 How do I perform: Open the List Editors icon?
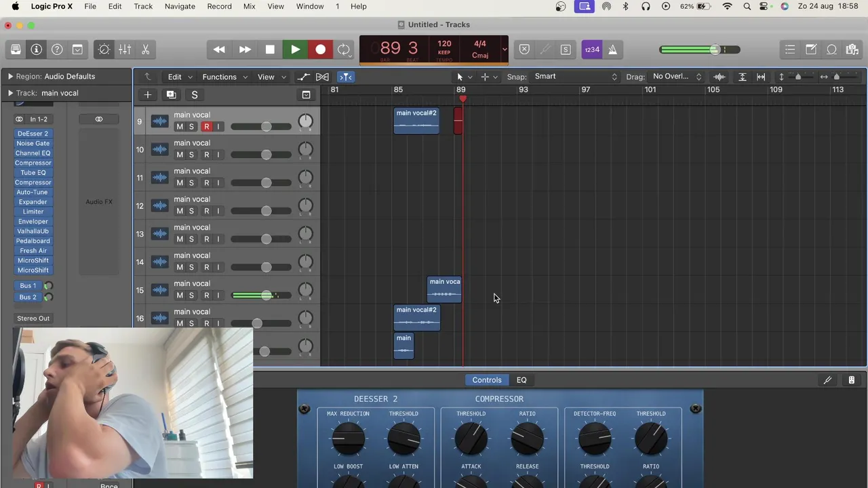pyautogui.click(x=790, y=49)
